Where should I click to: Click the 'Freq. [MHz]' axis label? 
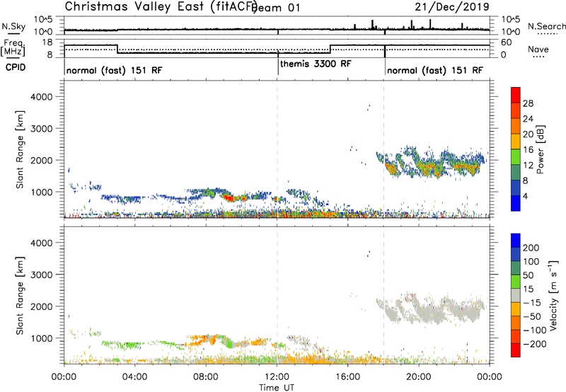[13, 47]
